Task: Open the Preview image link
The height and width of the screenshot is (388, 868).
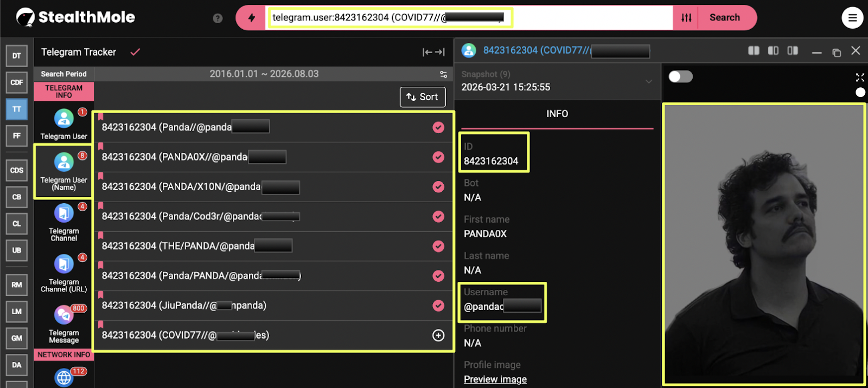Action: [495, 379]
